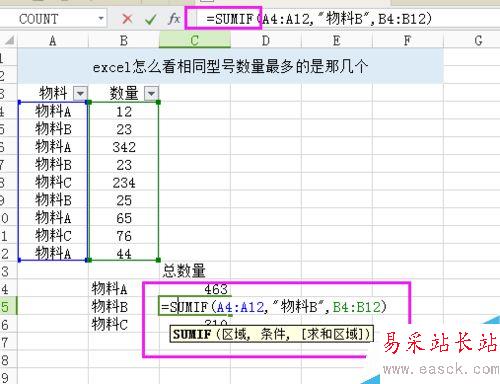Confirm the formula with the green checkmark
The height and width of the screenshot is (384, 500).
(151, 19)
